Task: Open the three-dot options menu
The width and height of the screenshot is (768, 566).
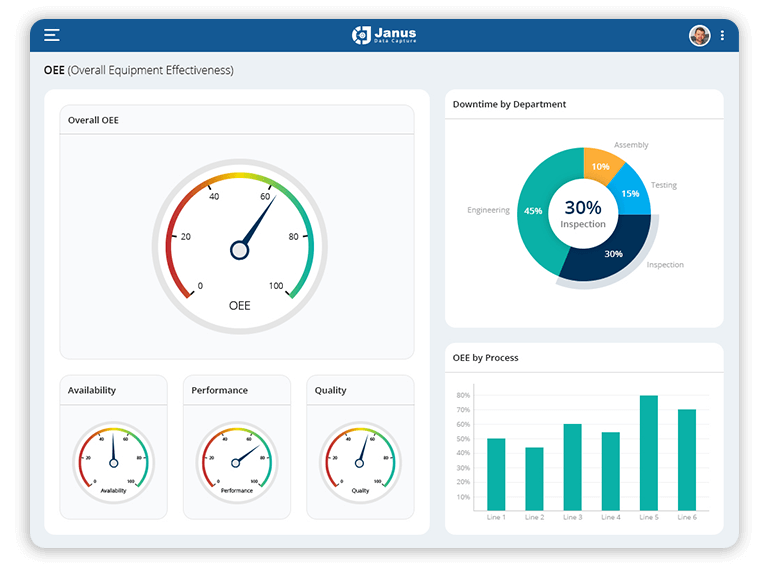Action: [722, 35]
